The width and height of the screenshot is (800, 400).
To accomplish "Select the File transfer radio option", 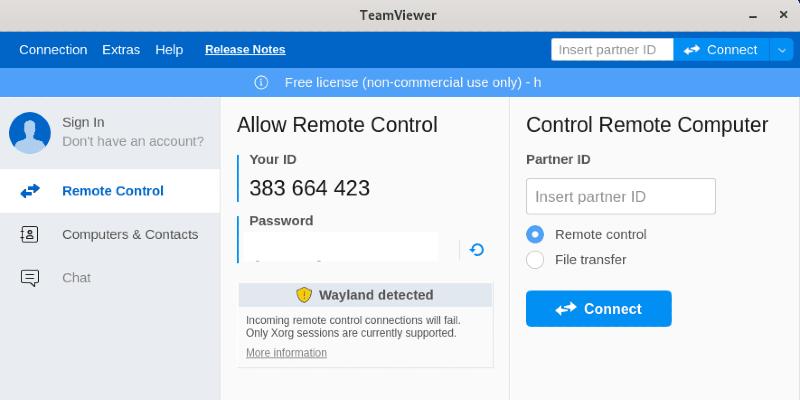I will (x=535, y=260).
